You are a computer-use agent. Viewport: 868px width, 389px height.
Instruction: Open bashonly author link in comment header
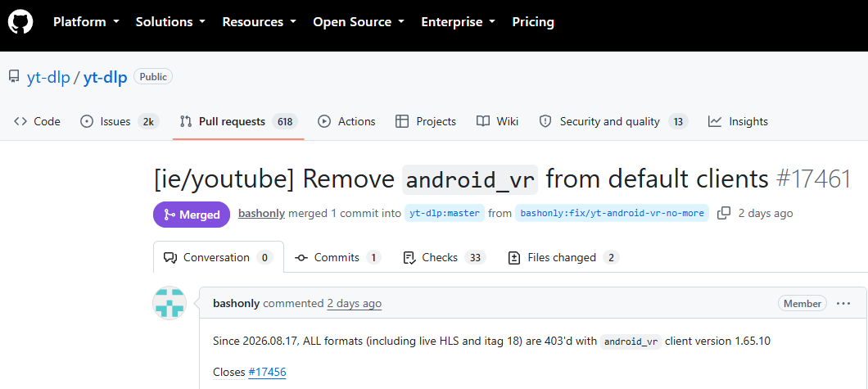pyautogui.click(x=237, y=303)
